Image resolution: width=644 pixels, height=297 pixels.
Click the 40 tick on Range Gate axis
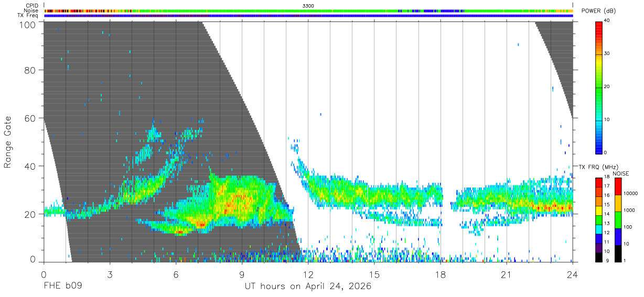tap(31, 166)
